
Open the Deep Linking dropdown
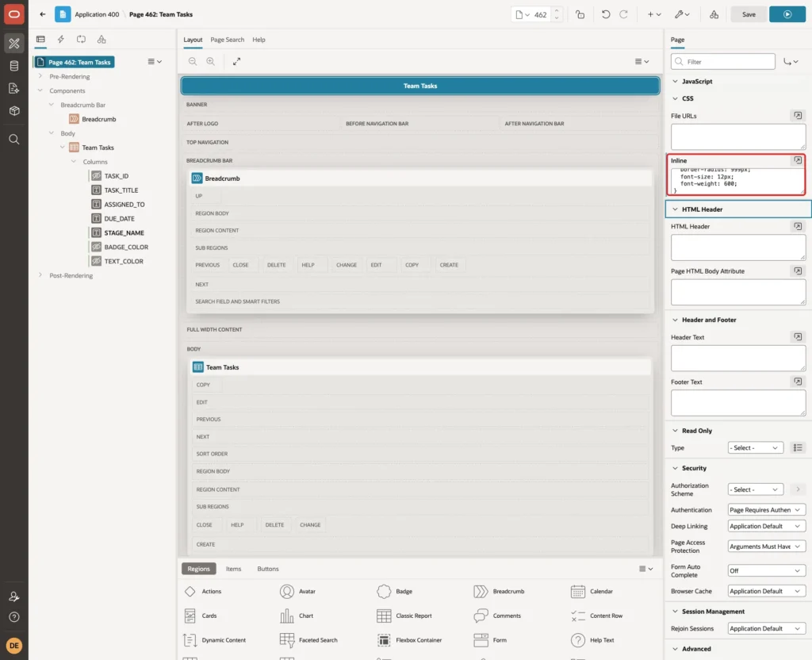(766, 527)
